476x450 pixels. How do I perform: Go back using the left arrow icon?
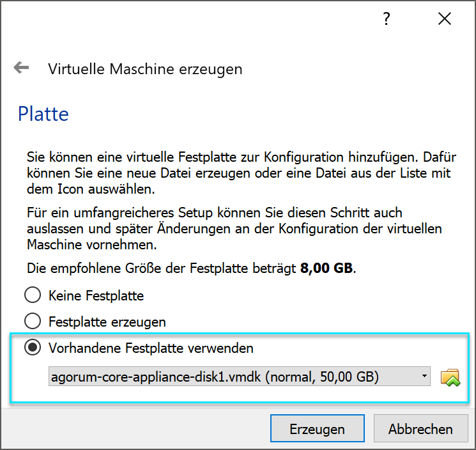click(x=21, y=67)
